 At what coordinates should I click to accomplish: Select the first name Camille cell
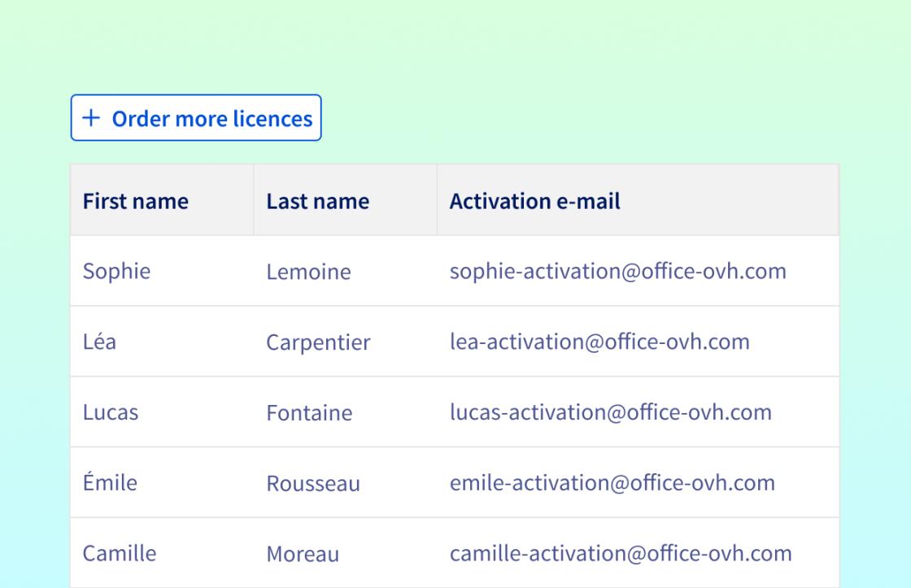pos(120,553)
